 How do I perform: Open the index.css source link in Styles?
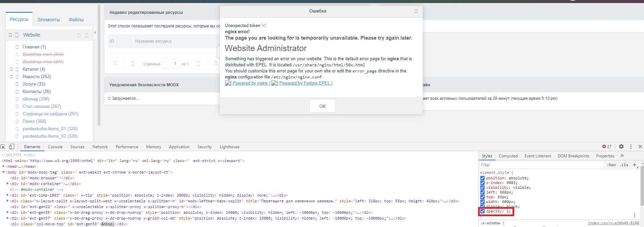[x=614, y=223]
